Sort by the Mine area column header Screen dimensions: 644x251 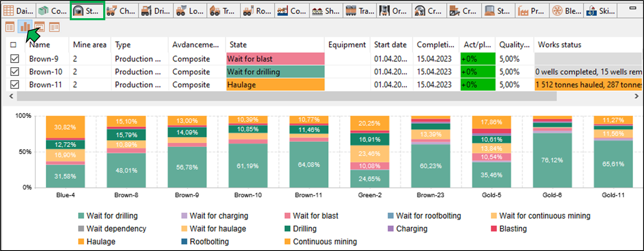pyautogui.click(x=90, y=45)
